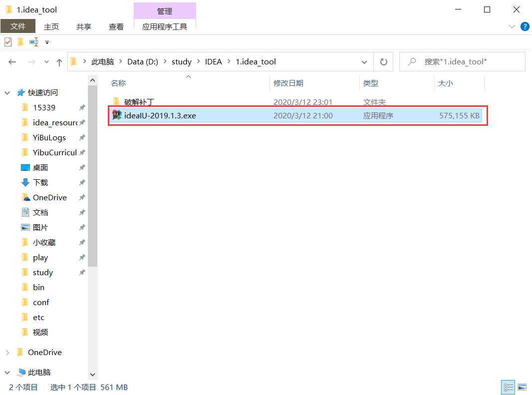Viewport: 532px width, 395px height.
Task: Click the navigation pane scrollbar thumb
Action: pos(92,176)
